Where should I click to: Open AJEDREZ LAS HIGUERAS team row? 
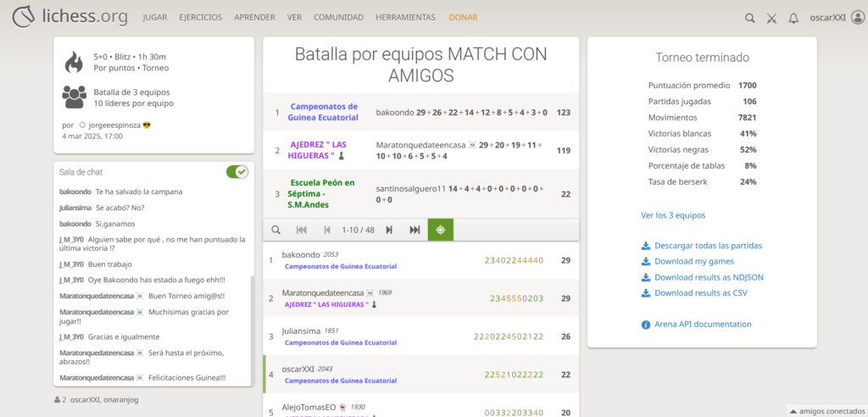point(420,151)
